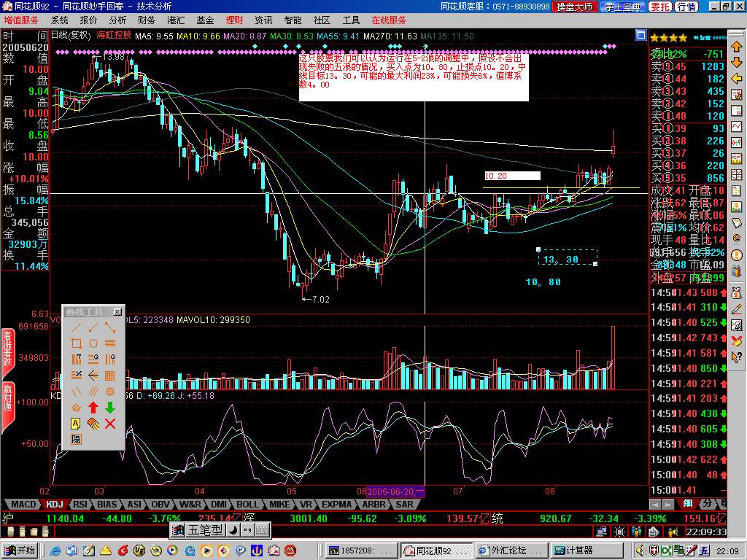
Task: Select the rectangle drawing tool
Action: tap(76, 343)
